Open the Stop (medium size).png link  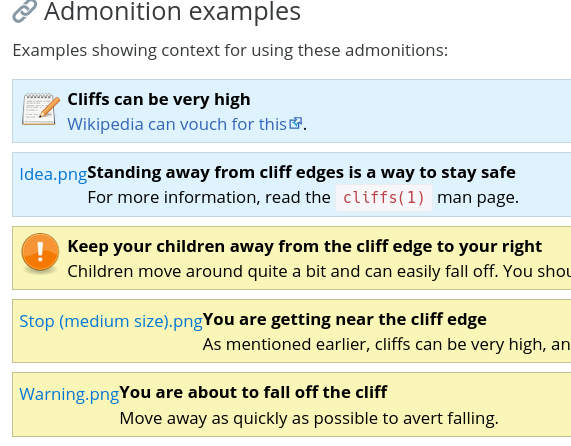111,321
